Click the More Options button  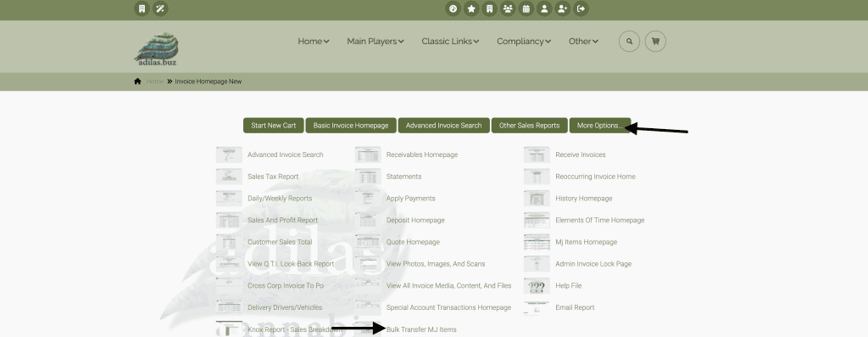[600, 126]
